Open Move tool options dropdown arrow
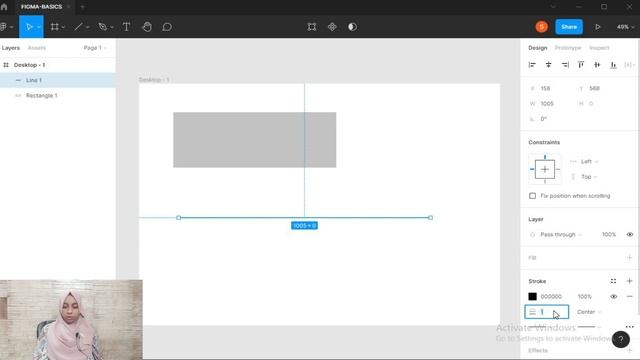The image size is (640, 360). [x=39, y=27]
